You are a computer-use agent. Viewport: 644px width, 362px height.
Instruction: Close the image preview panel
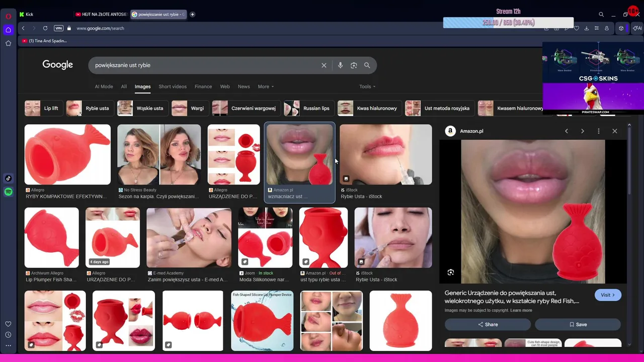[x=615, y=131]
